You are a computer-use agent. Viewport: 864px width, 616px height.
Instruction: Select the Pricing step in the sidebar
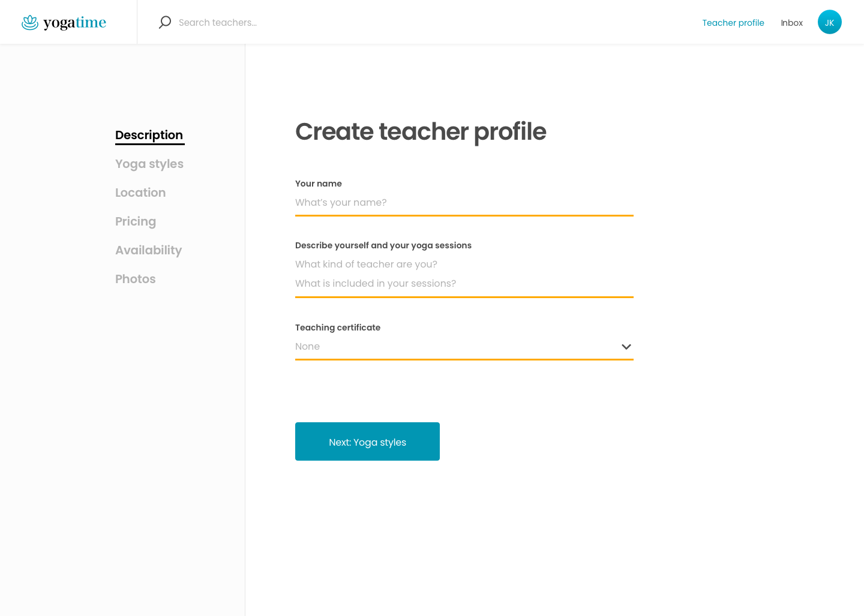tap(135, 221)
